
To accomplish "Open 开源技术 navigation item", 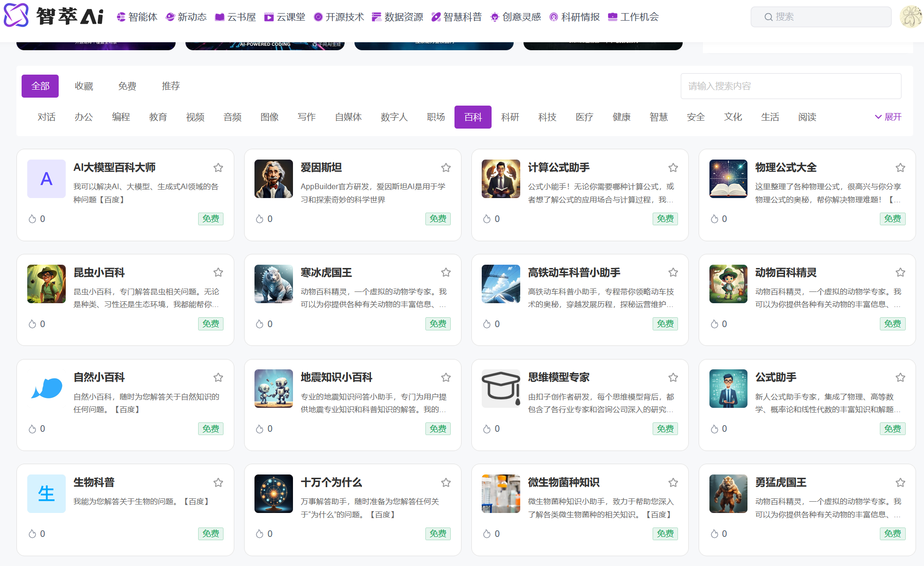I will 339,17.
